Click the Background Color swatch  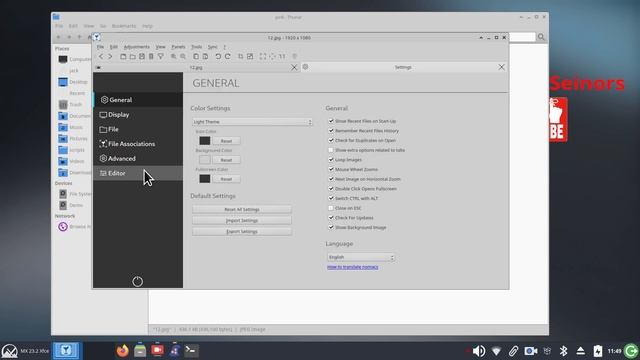click(x=205, y=160)
